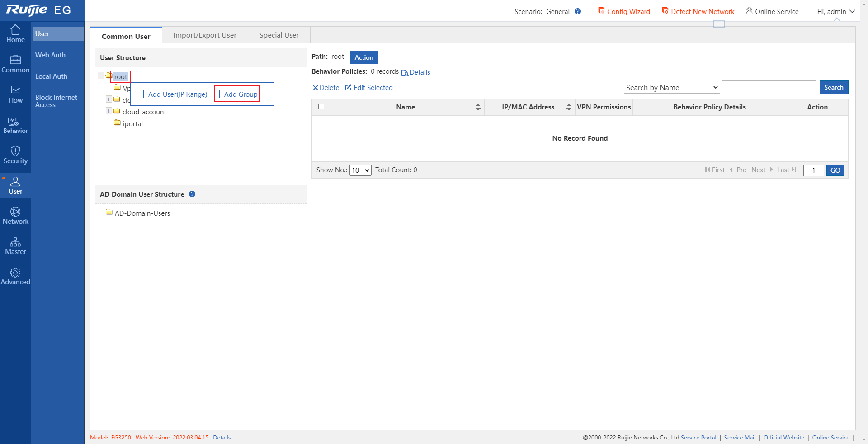Expand the cloud_account folder node

pos(109,111)
